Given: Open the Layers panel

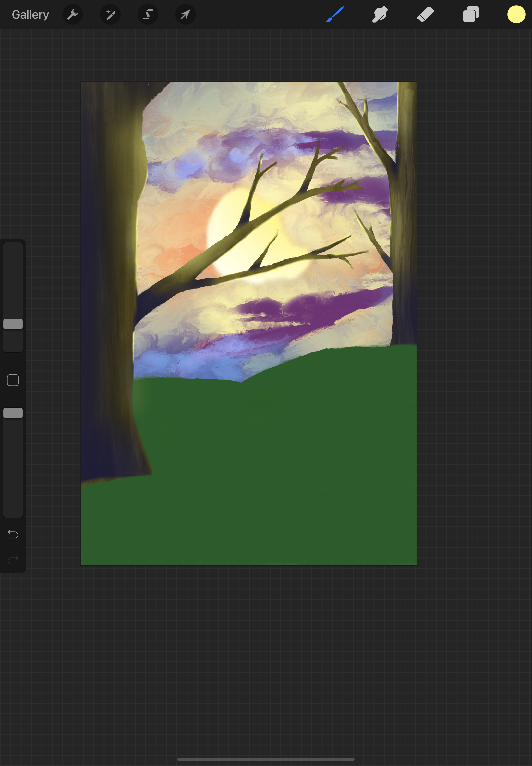Looking at the screenshot, I should coord(471,14).
